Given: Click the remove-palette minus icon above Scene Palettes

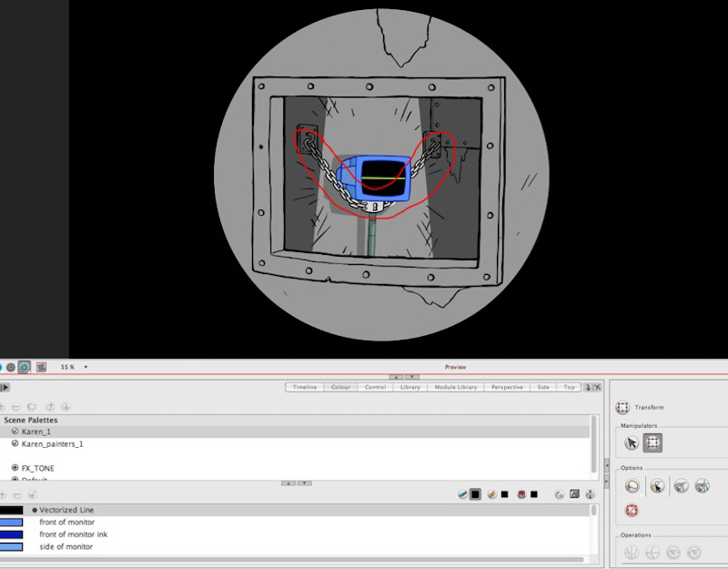Looking at the screenshot, I should [x=16, y=407].
